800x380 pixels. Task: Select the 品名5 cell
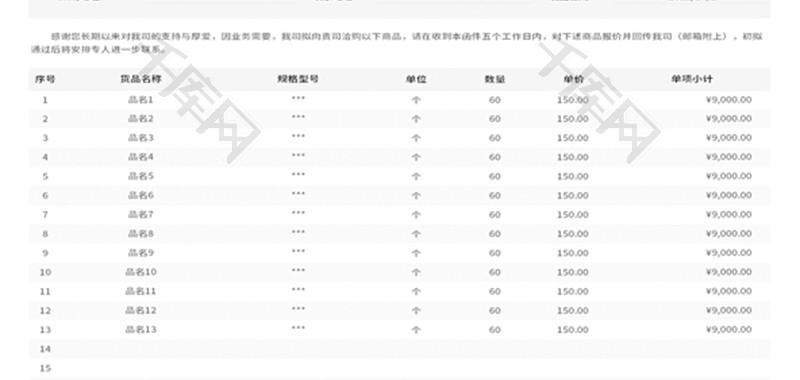click(x=141, y=176)
